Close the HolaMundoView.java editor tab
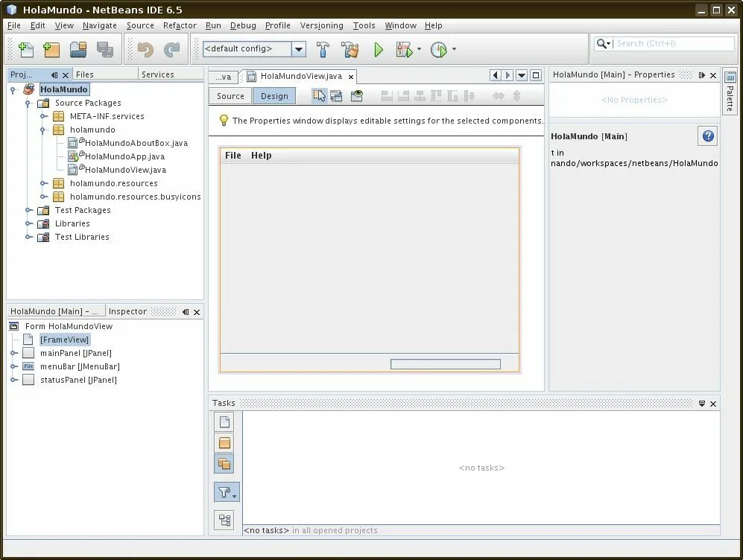 click(351, 77)
